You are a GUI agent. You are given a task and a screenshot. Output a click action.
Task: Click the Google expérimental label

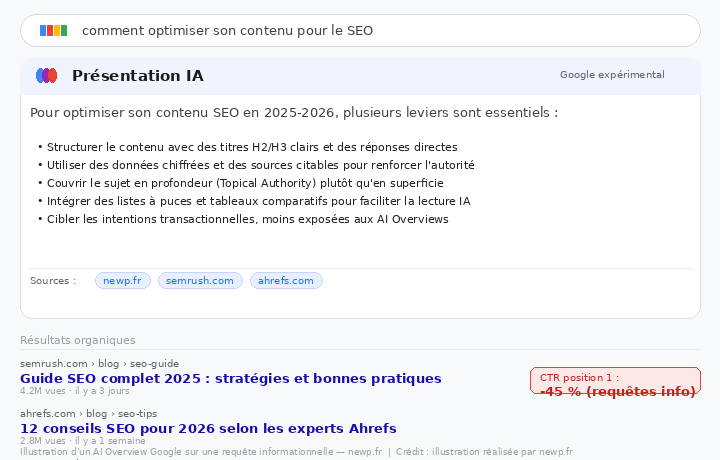coord(611,75)
